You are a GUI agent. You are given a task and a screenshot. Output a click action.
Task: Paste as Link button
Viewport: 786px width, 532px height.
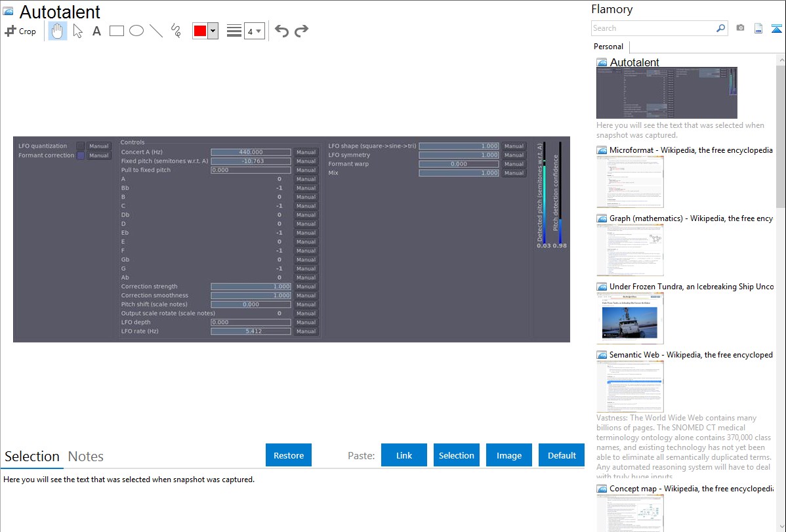pos(404,455)
